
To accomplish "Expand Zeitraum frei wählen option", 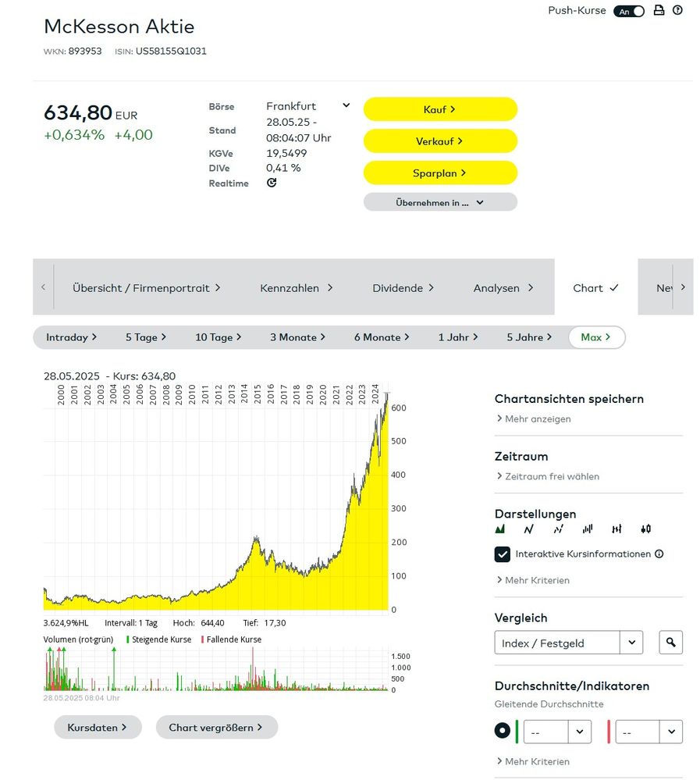I will (x=552, y=476).
